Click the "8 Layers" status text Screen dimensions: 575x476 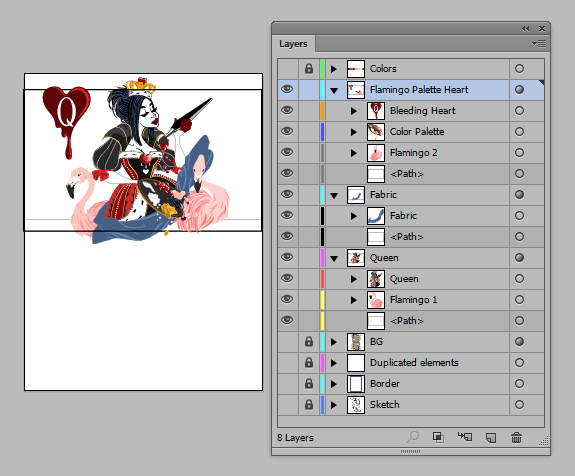tap(295, 437)
